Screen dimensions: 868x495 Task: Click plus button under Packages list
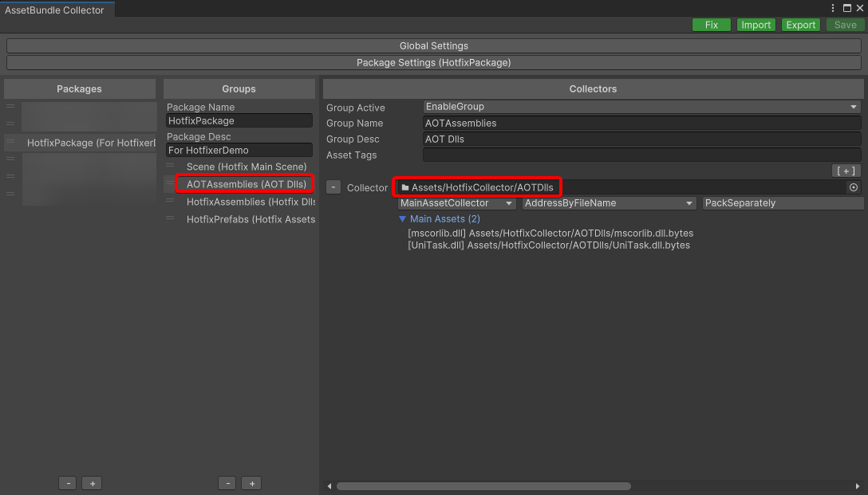tap(92, 483)
